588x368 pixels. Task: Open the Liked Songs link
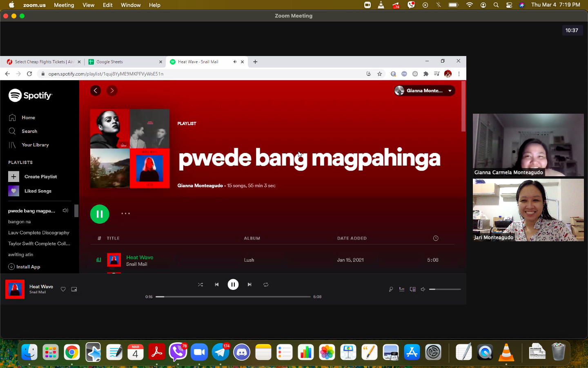[38, 191]
